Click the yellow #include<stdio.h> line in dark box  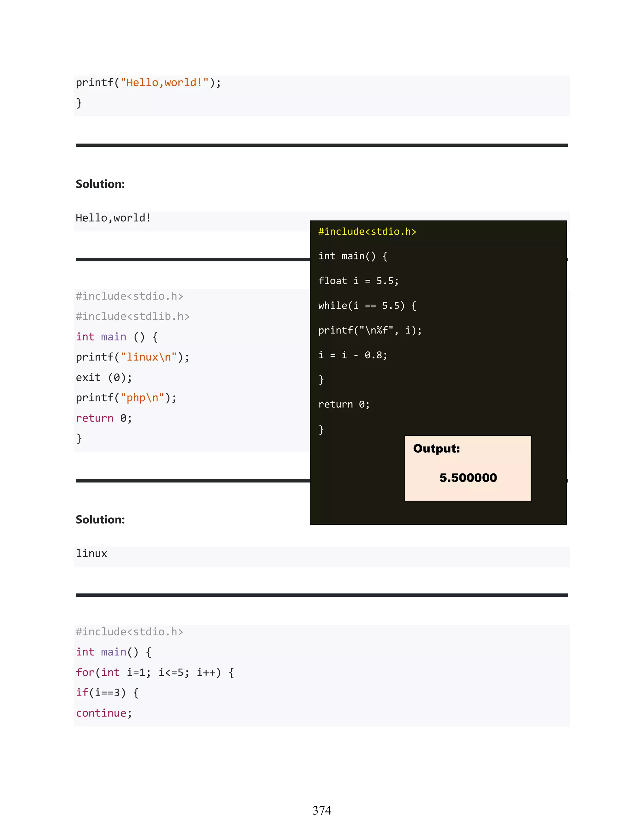[367, 232]
